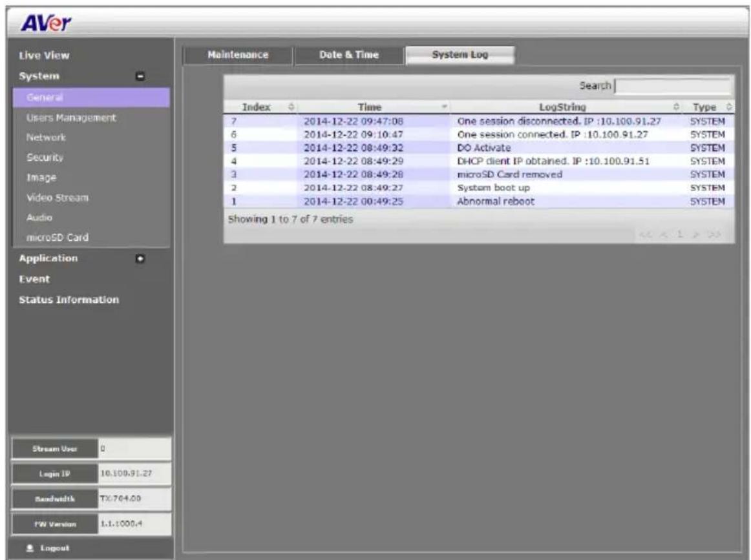Click timestamp 2014-12-22 09:47:08
Viewport: 751px width, 560px height.
(354, 121)
